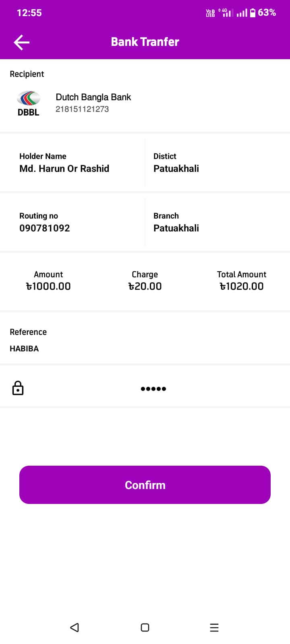
Task: Tap the Patuakhali branch value
Action: coord(176,228)
